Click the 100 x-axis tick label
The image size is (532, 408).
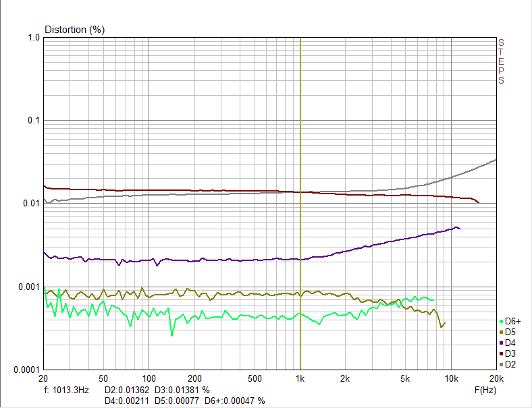click(149, 379)
